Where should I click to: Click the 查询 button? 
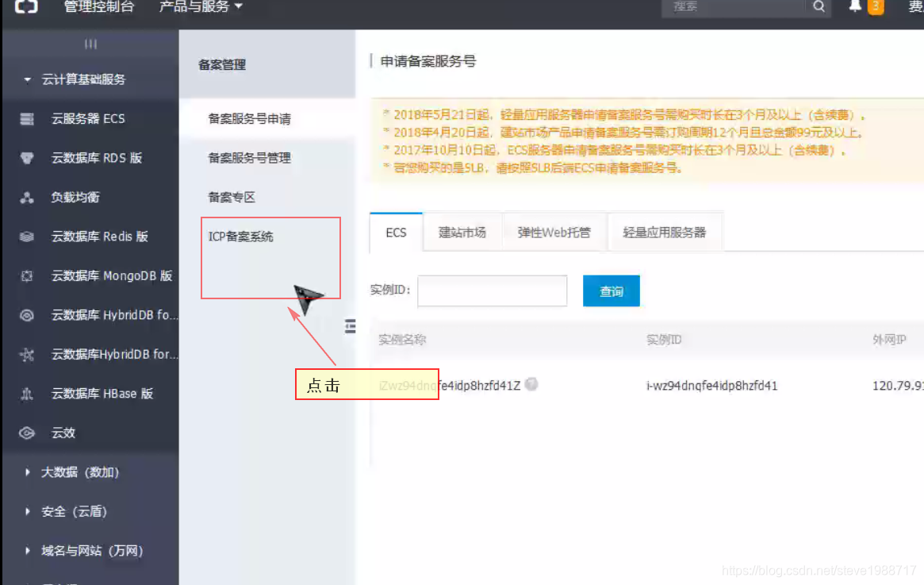pos(611,291)
